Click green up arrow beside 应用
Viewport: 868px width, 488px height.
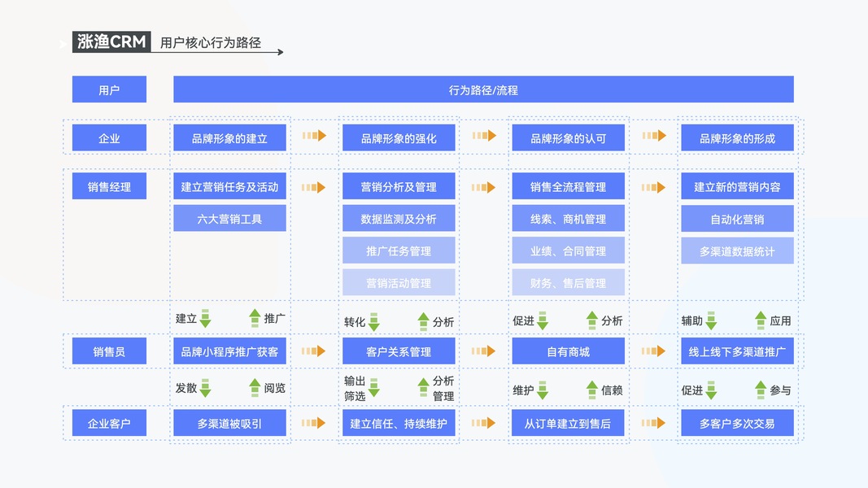pos(761,320)
